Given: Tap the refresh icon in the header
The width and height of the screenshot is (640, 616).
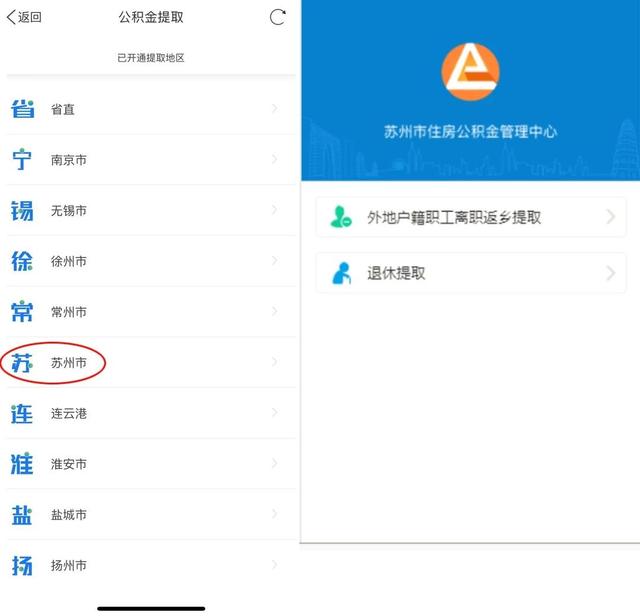Looking at the screenshot, I should click(x=278, y=17).
